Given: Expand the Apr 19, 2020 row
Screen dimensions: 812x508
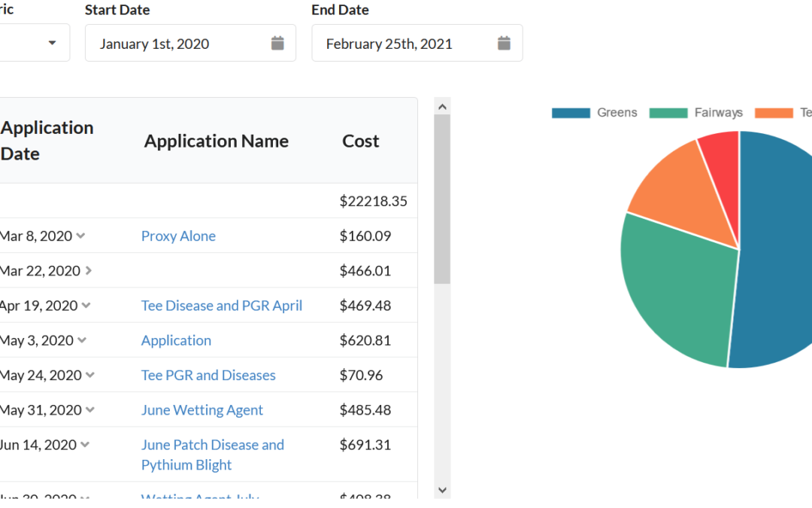Looking at the screenshot, I should click(86, 306).
